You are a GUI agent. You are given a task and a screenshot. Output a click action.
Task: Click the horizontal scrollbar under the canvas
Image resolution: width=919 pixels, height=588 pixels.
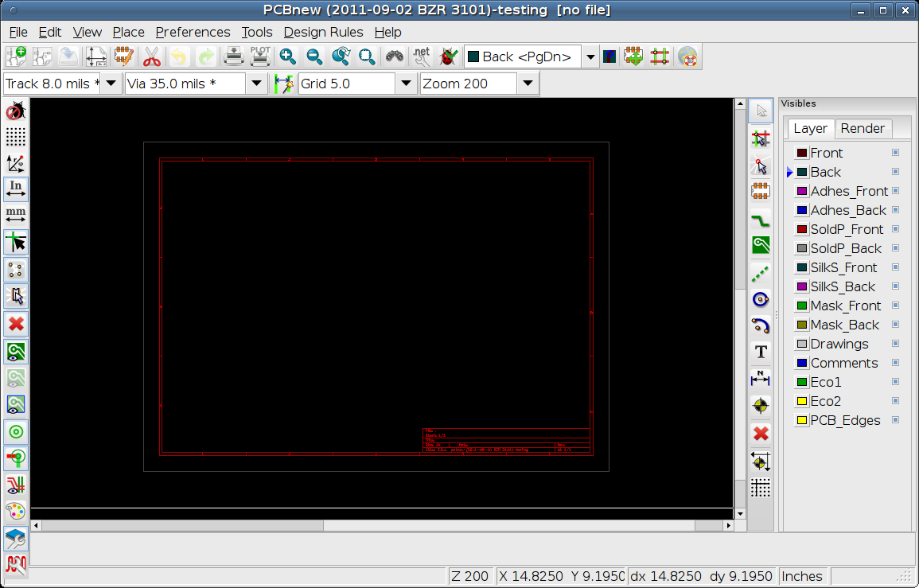click(x=382, y=526)
